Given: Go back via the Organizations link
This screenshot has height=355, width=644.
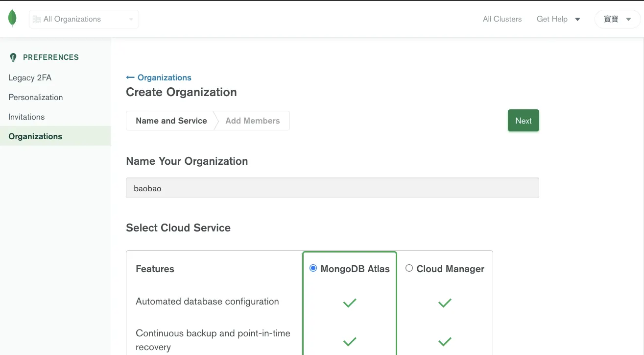Looking at the screenshot, I should coord(165,77).
